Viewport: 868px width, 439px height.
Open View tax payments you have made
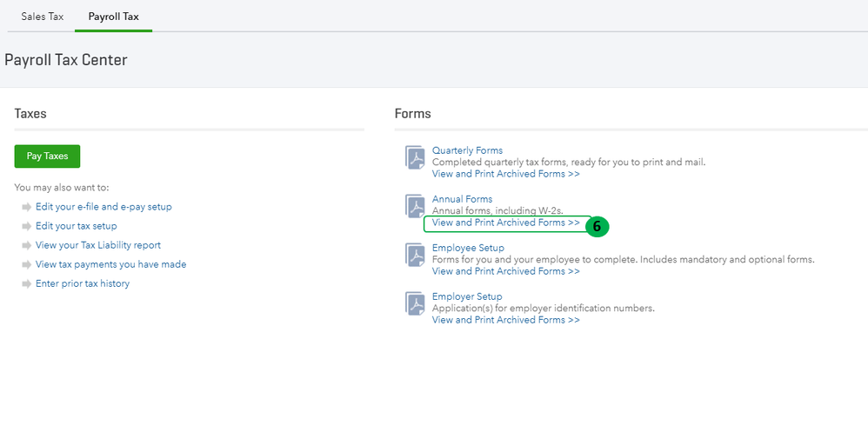pyautogui.click(x=110, y=264)
